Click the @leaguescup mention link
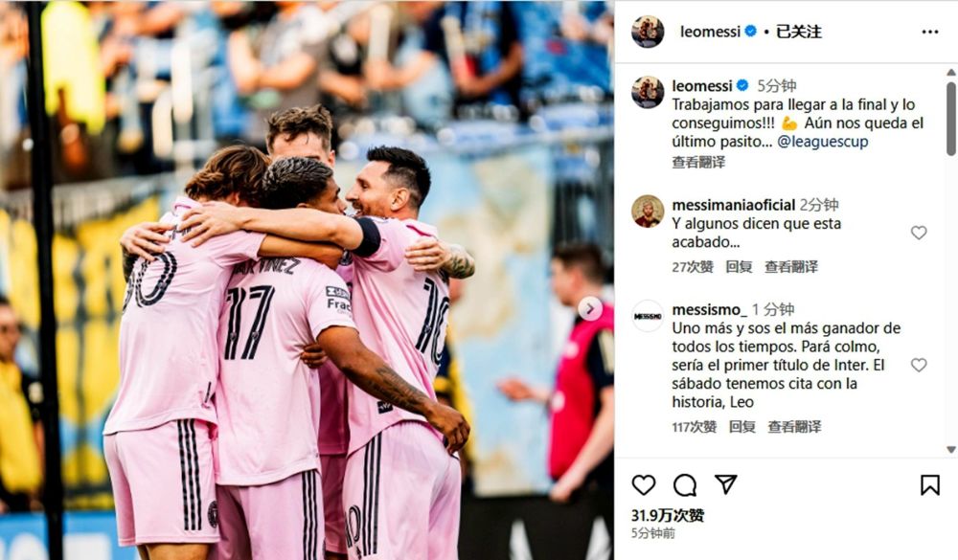The width and height of the screenshot is (958, 560). click(822, 142)
